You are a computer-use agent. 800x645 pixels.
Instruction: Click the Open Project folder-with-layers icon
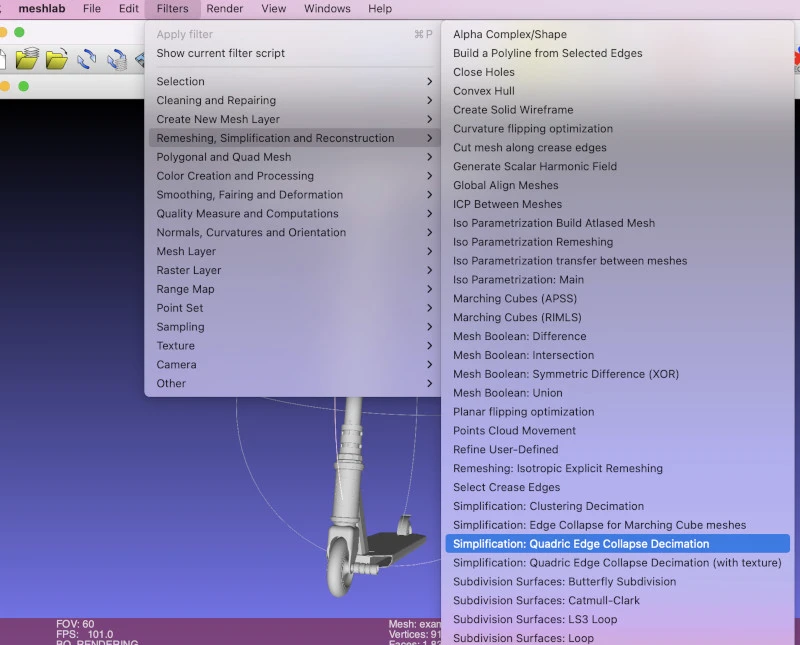tap(27, 59)
